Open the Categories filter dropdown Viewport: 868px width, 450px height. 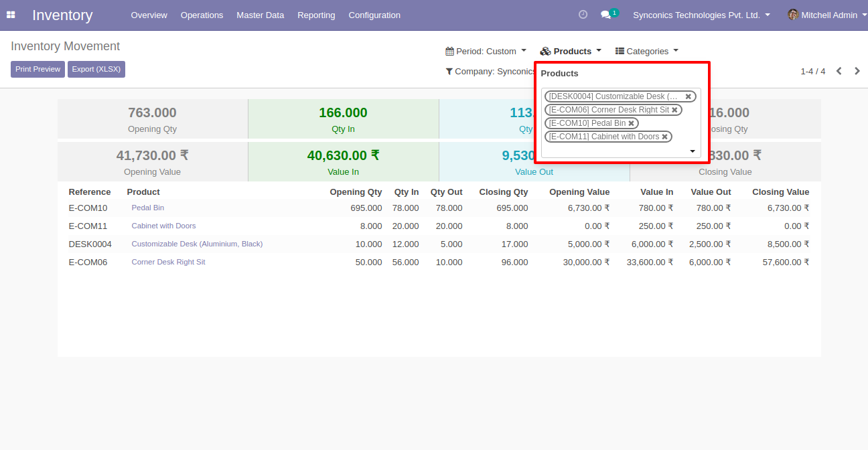click(x=646, y=51)
